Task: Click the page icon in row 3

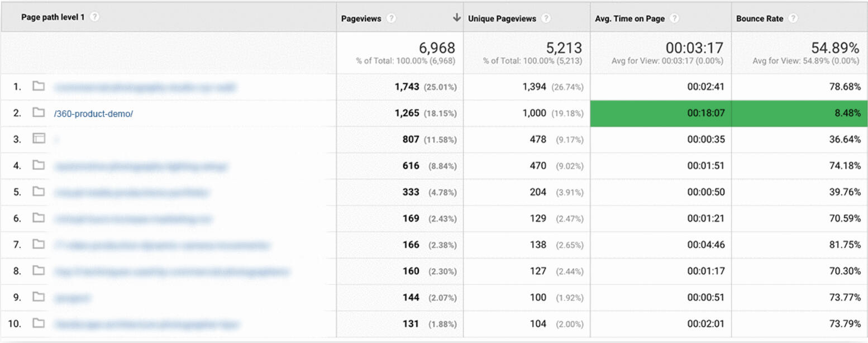Action: point(39,139)
